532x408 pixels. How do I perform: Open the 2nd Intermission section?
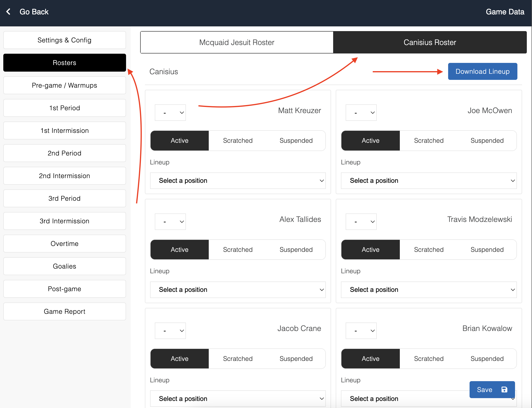click(x=65, y=176)
